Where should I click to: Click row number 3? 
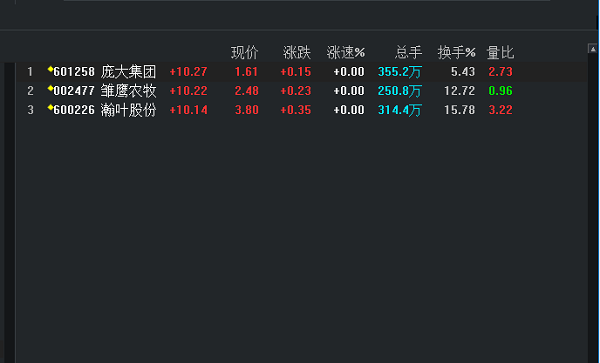tap(30, 110)
